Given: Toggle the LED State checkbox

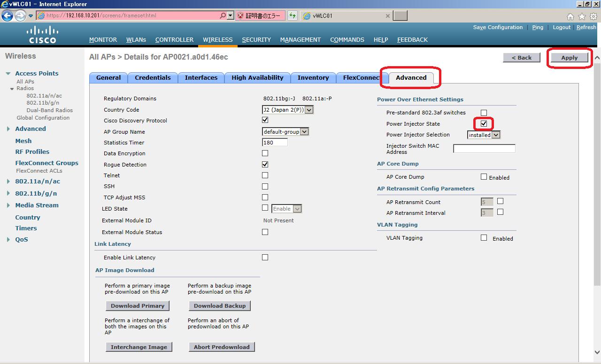Looking at the screenshot, I should tap(265, 208).
